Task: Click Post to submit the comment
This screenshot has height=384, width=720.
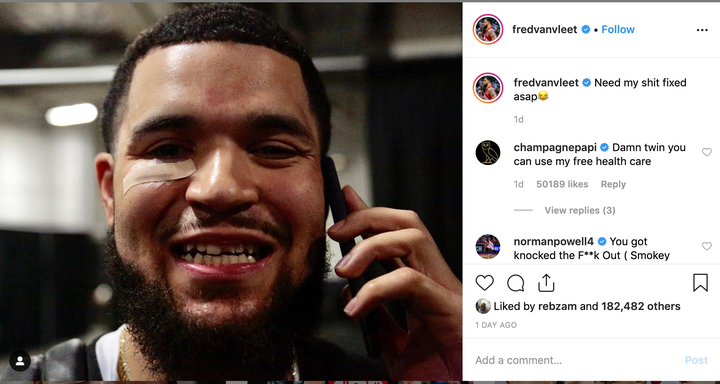Action: 696,360
